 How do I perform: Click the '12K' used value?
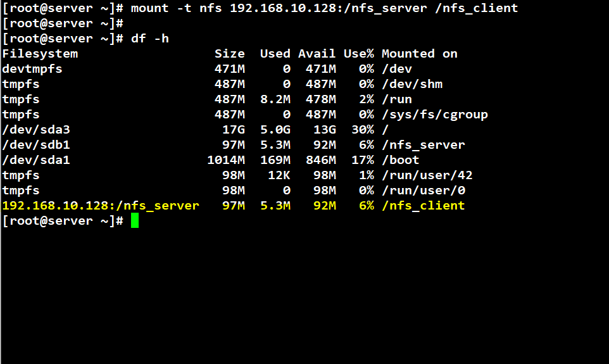[279, 175]
